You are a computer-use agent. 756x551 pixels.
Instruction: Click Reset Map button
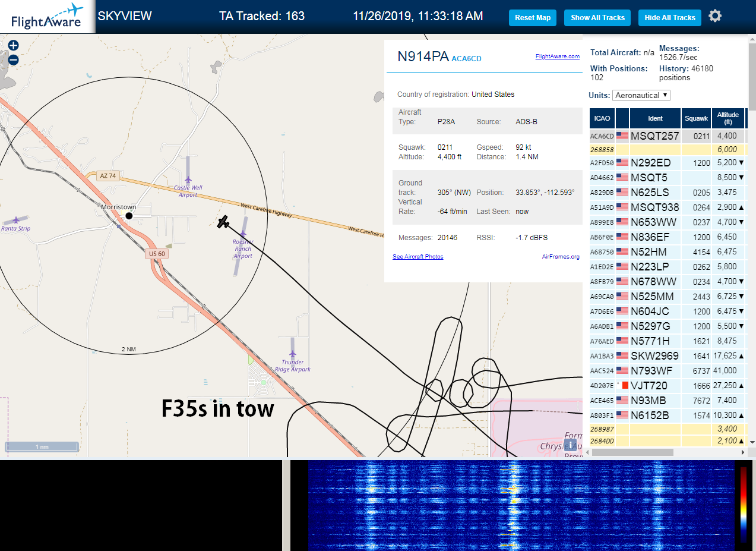pos(533,18)
